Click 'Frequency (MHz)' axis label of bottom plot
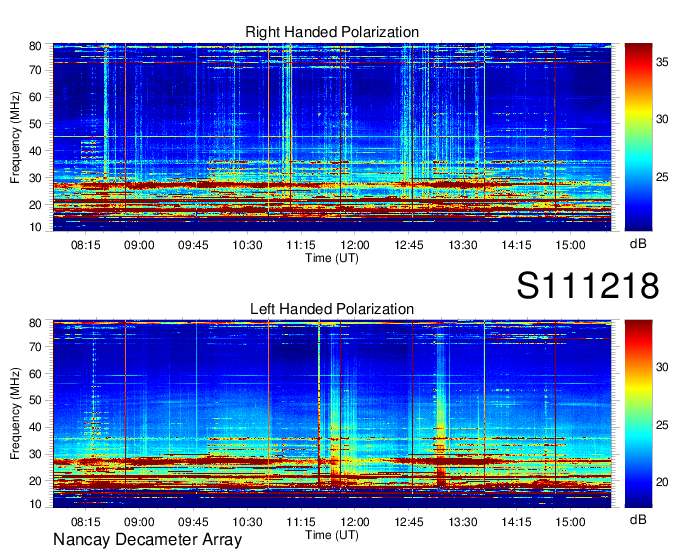 tap(15, 414)
